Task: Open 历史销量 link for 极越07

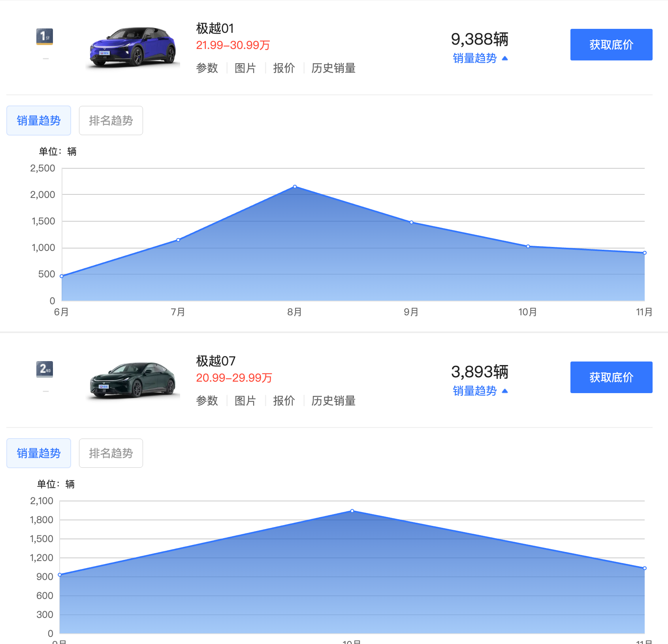Action: [333, 401]
